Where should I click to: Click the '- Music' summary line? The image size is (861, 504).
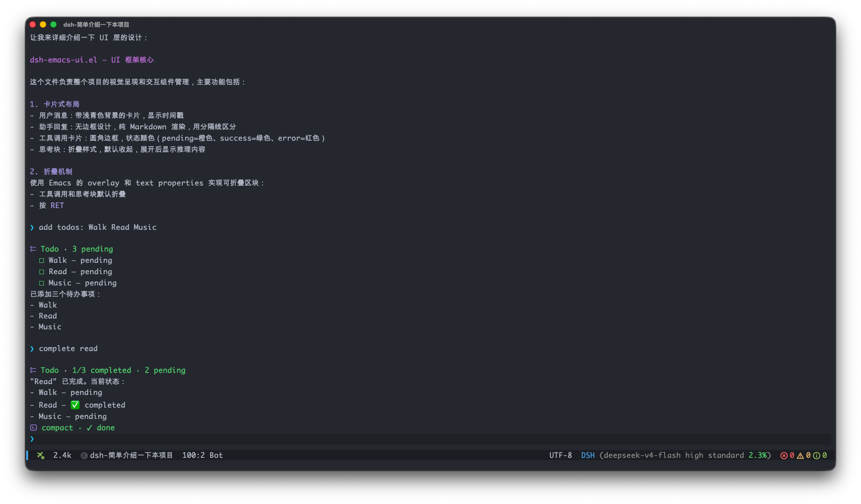coord(46,327)
